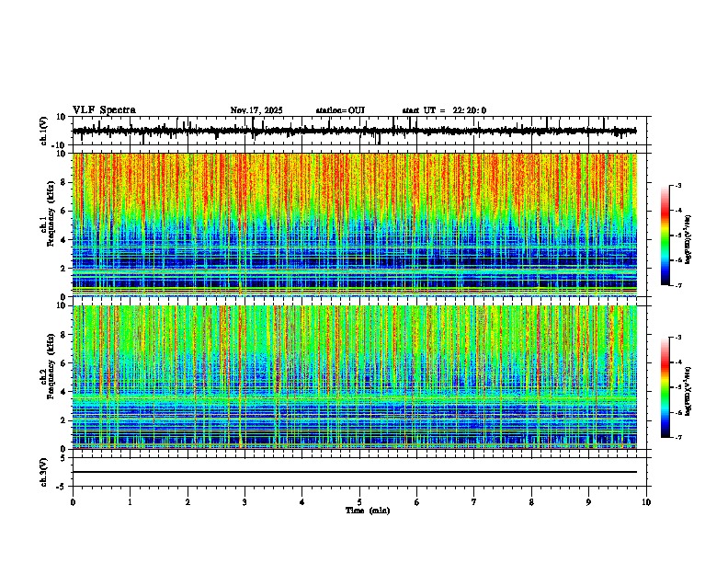Click the "6" kHz tick on ch.2 frequency axis
728x563 pixels.
pyautogui.click(x=63, y=363)
